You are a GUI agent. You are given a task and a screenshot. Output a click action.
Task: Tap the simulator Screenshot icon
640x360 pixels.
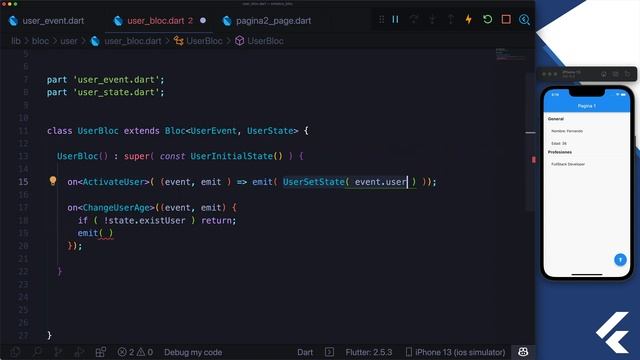pyautogui.click(x=616, y=74)
